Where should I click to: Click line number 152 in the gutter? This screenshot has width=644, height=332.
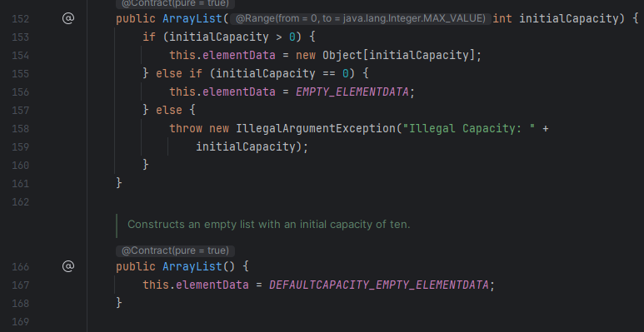tap(21, 19)
